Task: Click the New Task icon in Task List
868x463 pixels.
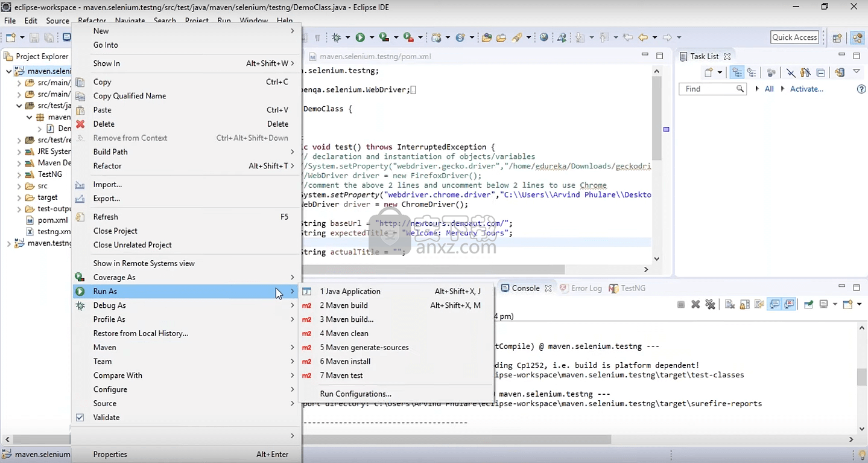Action: [x=708, y=72]
